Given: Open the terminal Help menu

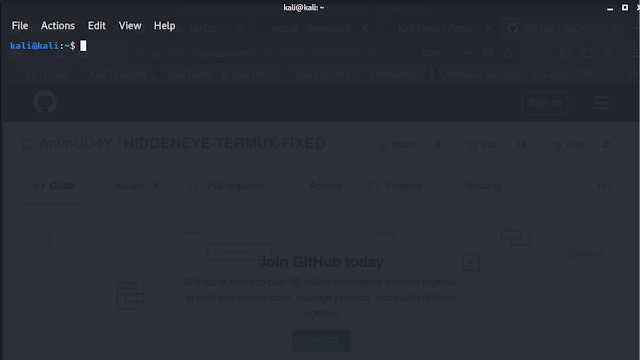Looking at the screenshot, I should tap(164, 26).
